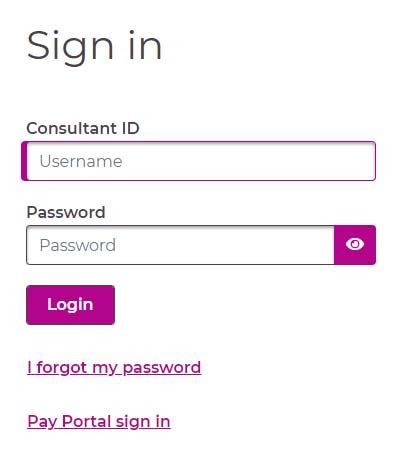402x454 pixels.
Task: Click the Password field label
Action: 66,212
